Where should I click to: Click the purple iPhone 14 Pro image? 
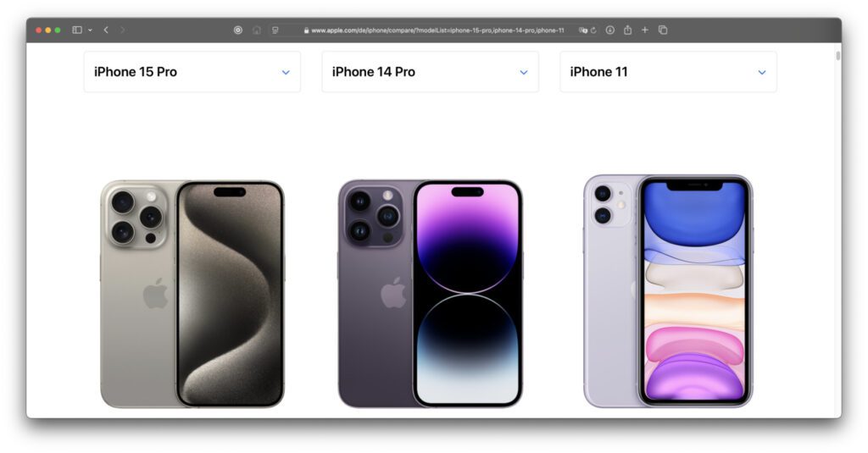[430, 294]
